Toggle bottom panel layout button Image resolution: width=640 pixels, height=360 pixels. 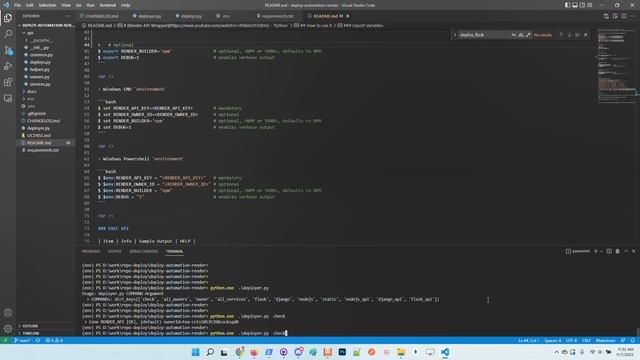[x=575, y=5]
